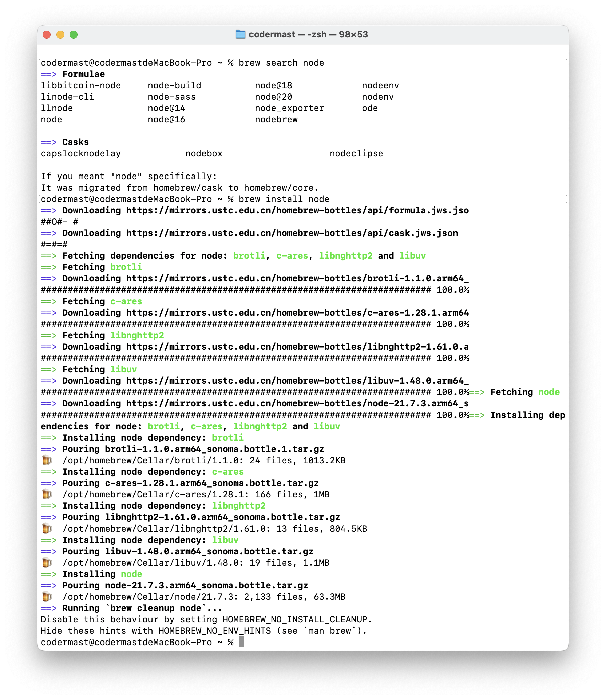
Task: Click the beer mug icon beside the brotli Cellar path
Action: pyautogui.click(x=47, y=460)
